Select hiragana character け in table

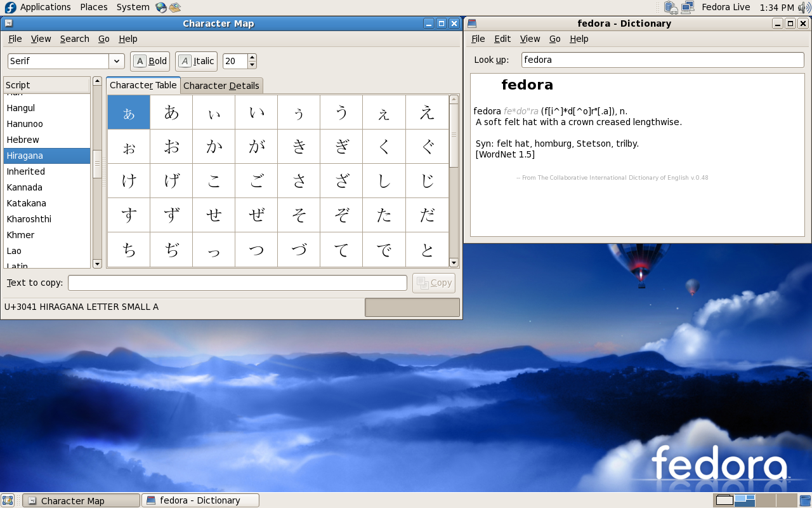click(129, 181)
